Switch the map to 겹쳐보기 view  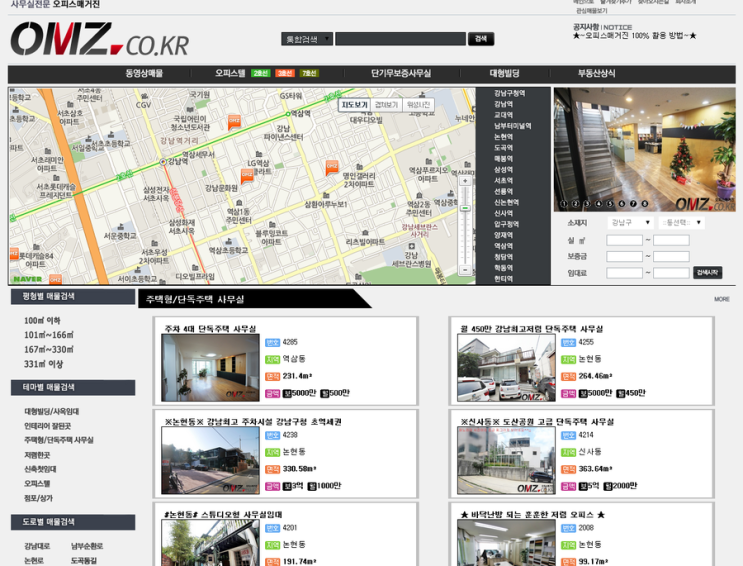point(386,105)
